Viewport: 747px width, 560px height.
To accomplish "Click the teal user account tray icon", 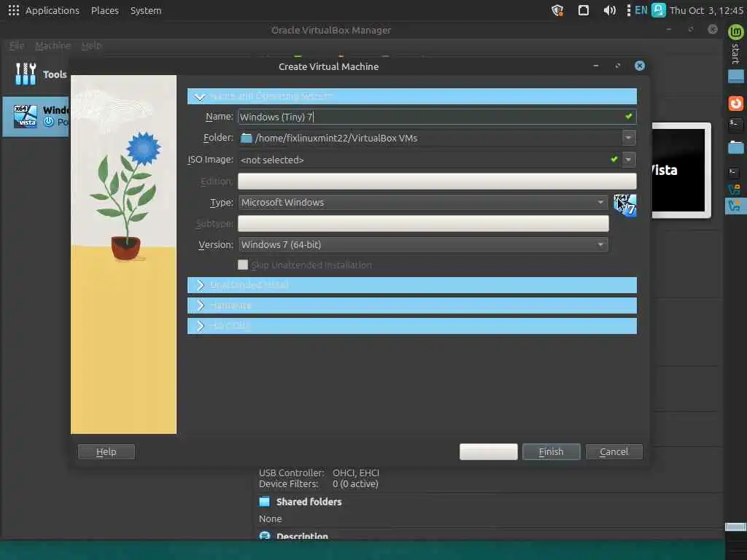I will click(x=659, y=10).
